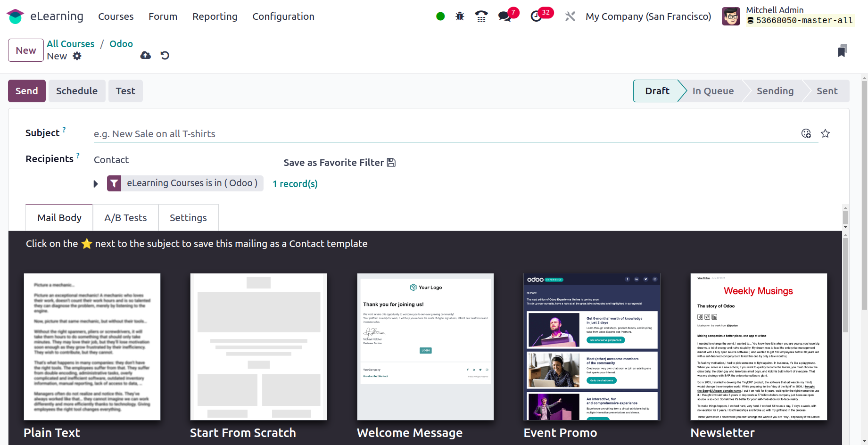Choose the Welcome Message template thumbnail
The height and width of the screenshot is (445, 868).
click(425, 347)
